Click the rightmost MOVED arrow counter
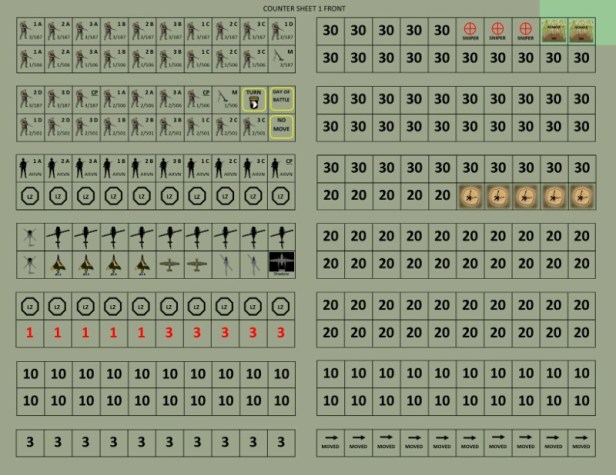This screenshot has width=616, height=475. (581, 440)
